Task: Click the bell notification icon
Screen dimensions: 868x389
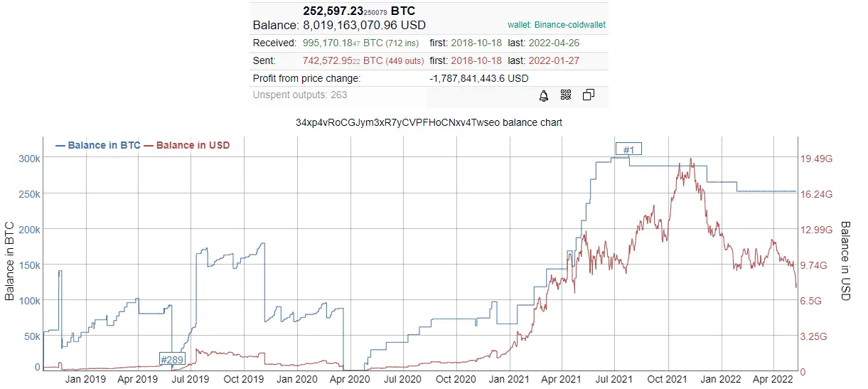Action: (x=544, y=95)
